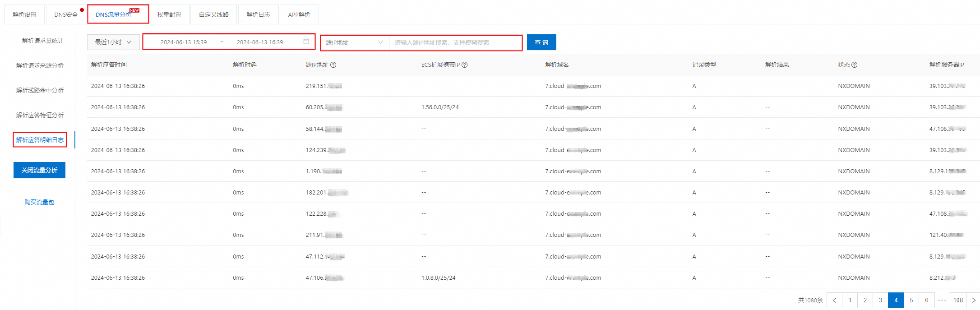Viewport: 980px width, 310px height.
Task: Select 解析应答明细日志 in the sidebar
Action: (40, 140)
